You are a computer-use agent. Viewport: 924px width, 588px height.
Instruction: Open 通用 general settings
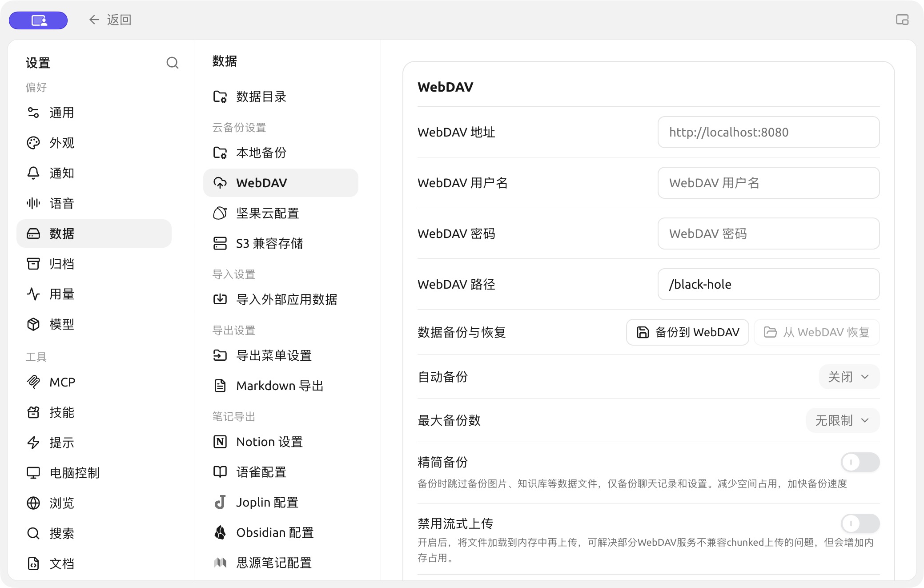tap(94, 113)
